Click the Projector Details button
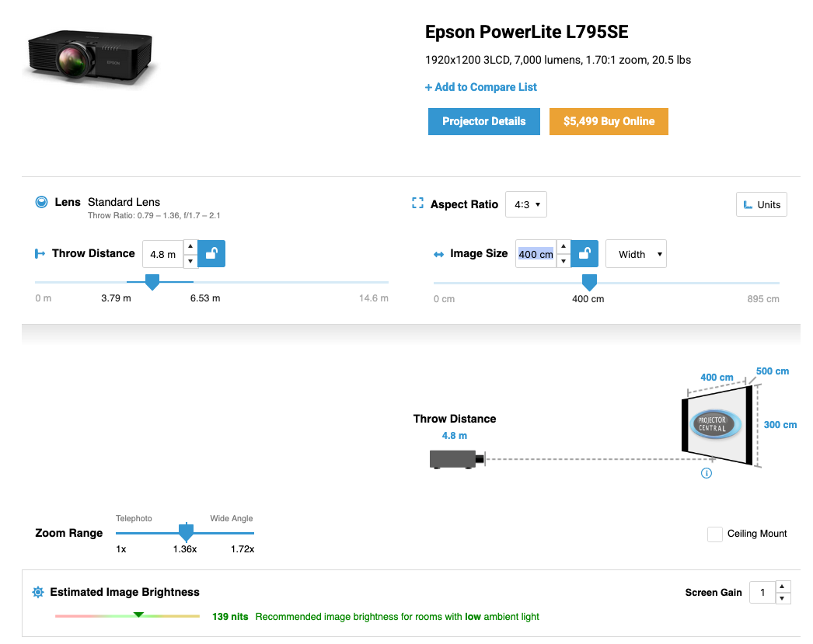 click(x=483, y=121)
